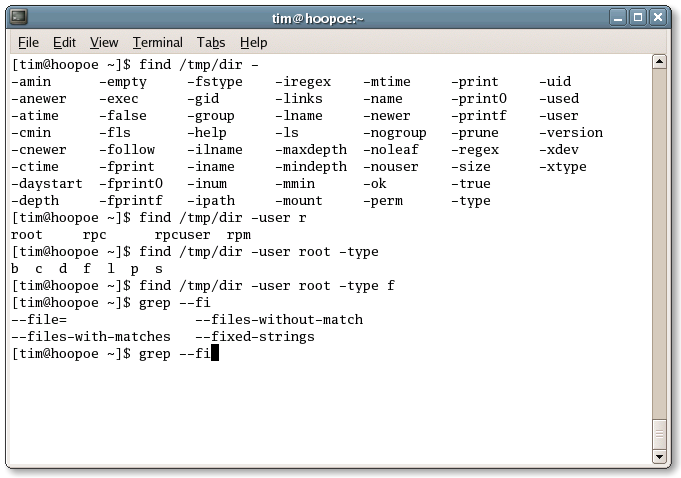Click the rpcuser username completion

coord(182,235)
